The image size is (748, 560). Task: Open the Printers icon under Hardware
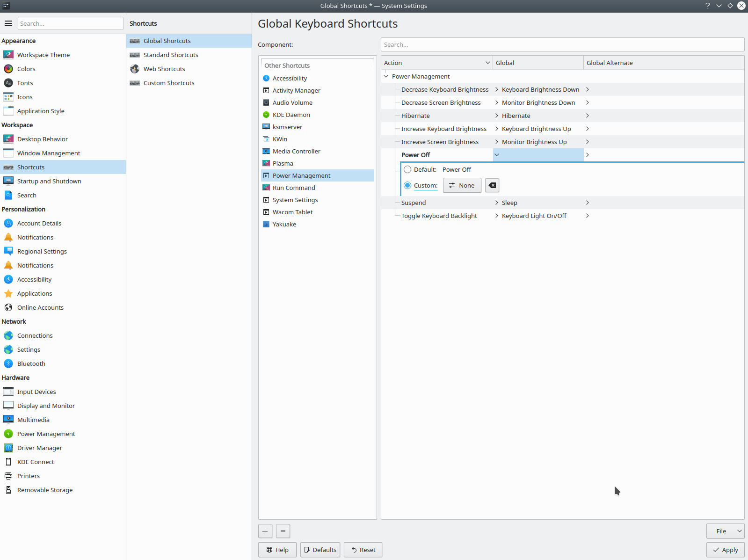(8, 476)
